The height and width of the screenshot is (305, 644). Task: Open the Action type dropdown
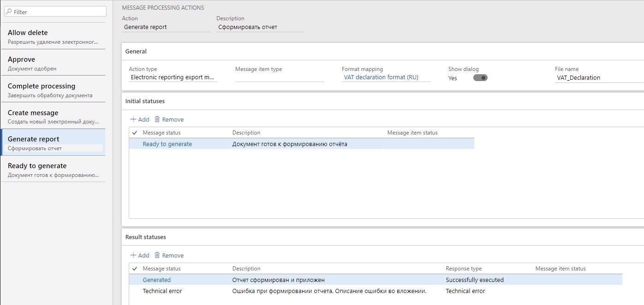(173, 76)
